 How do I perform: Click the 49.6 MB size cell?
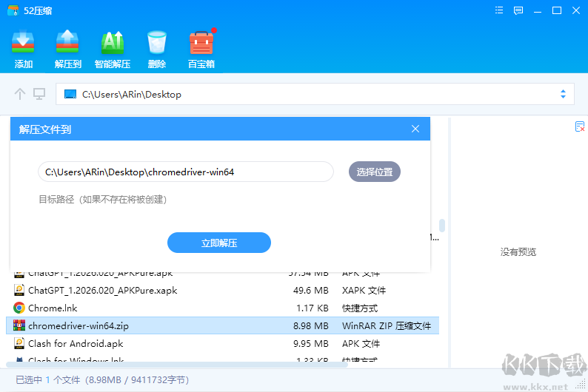tap(310, 290)
